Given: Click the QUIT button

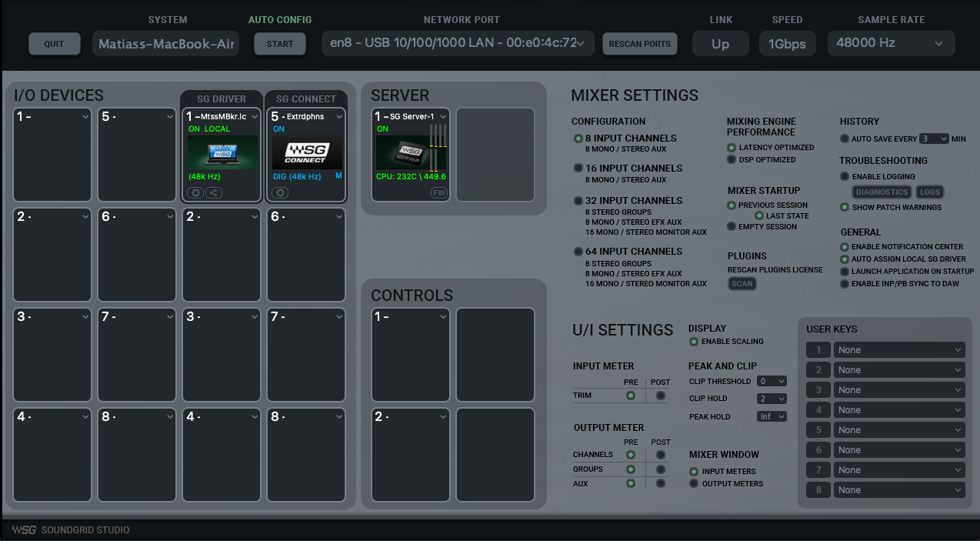Looking at the screenshot, I should 54,44.
